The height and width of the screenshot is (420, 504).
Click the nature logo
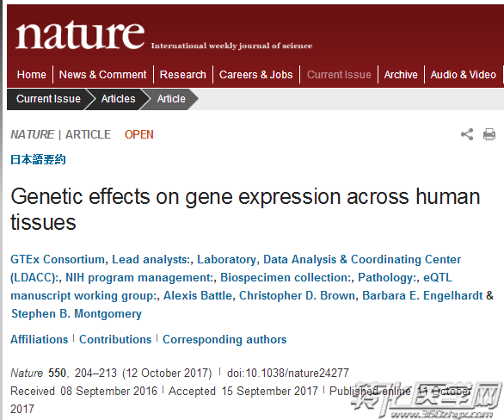click(x=80, y=35)
